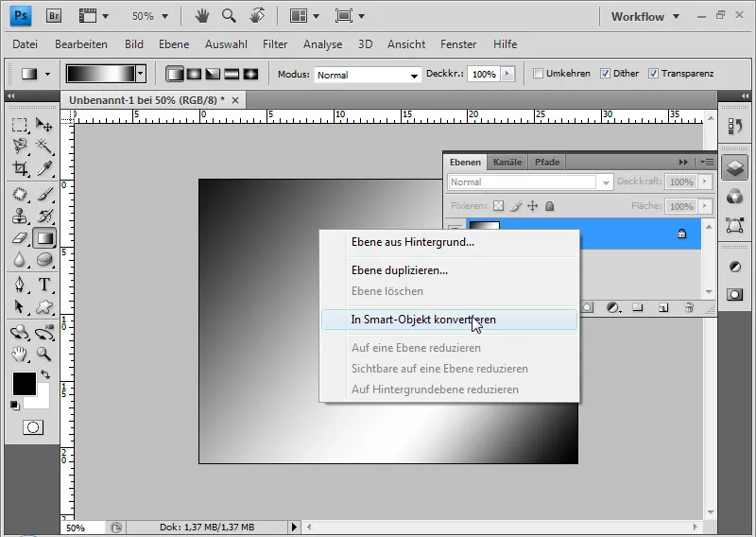Choose the Linear gradient style
The height and width of the screenshot is (537, 756).
tap(175, 74)
